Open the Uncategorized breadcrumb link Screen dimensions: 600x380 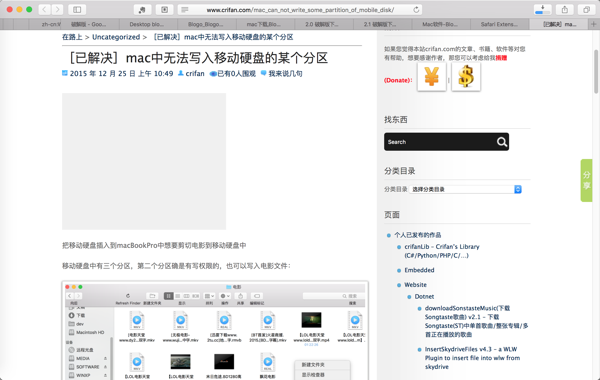[116, 37]
